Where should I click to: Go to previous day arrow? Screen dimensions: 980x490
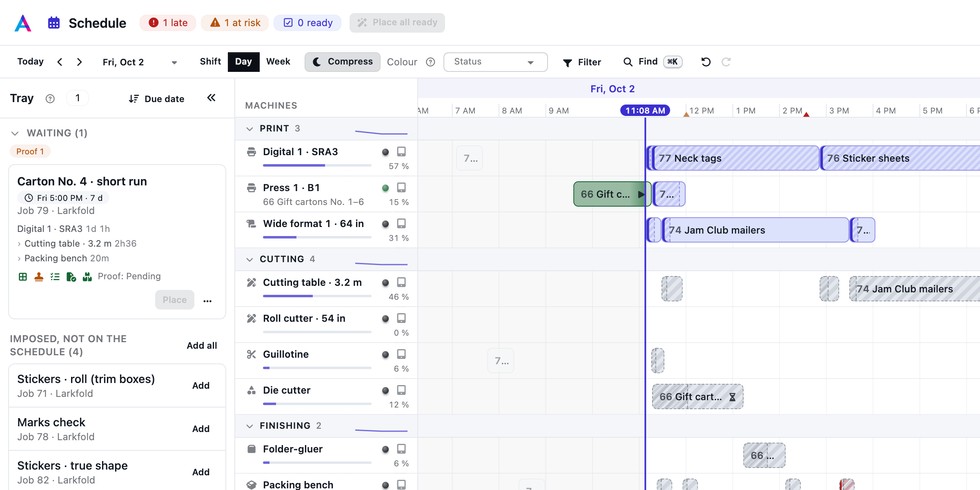click(x=60, y=62)
